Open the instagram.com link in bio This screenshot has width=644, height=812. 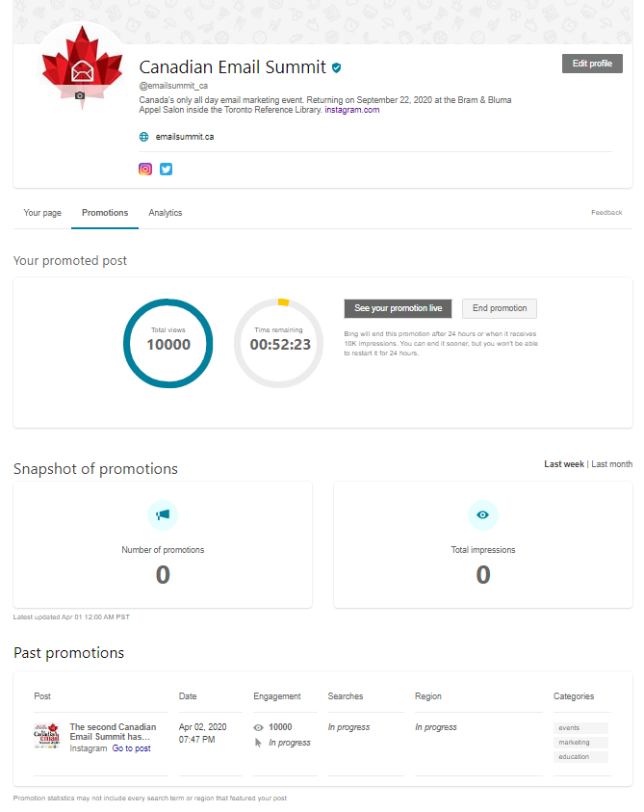point(352,110)
